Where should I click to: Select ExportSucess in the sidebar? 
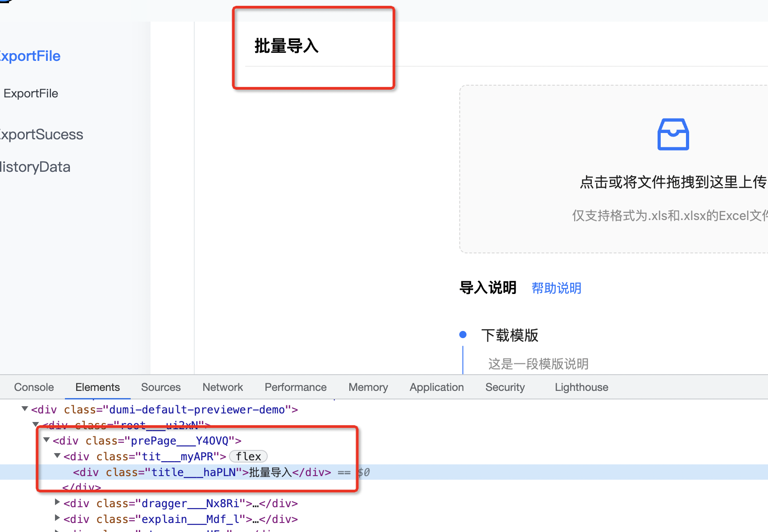41,134
